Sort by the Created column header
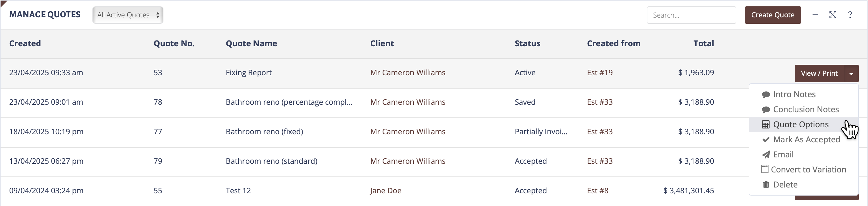 click(25, 43)
